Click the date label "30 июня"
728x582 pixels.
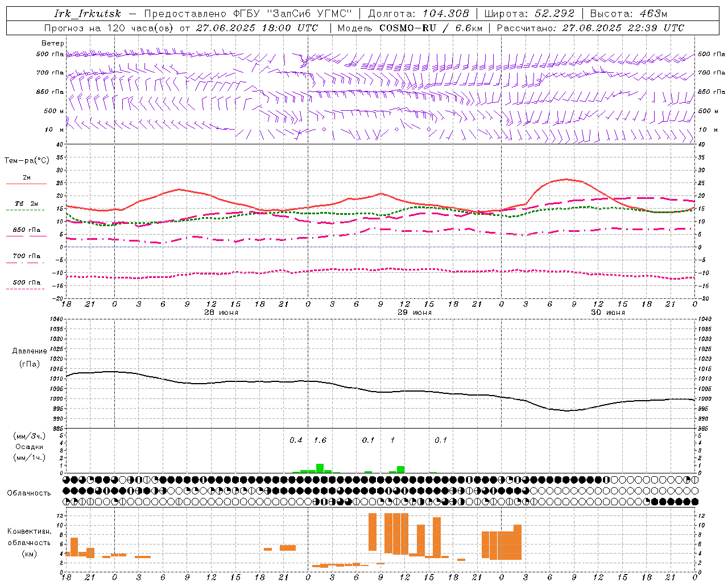coord(607,313)
